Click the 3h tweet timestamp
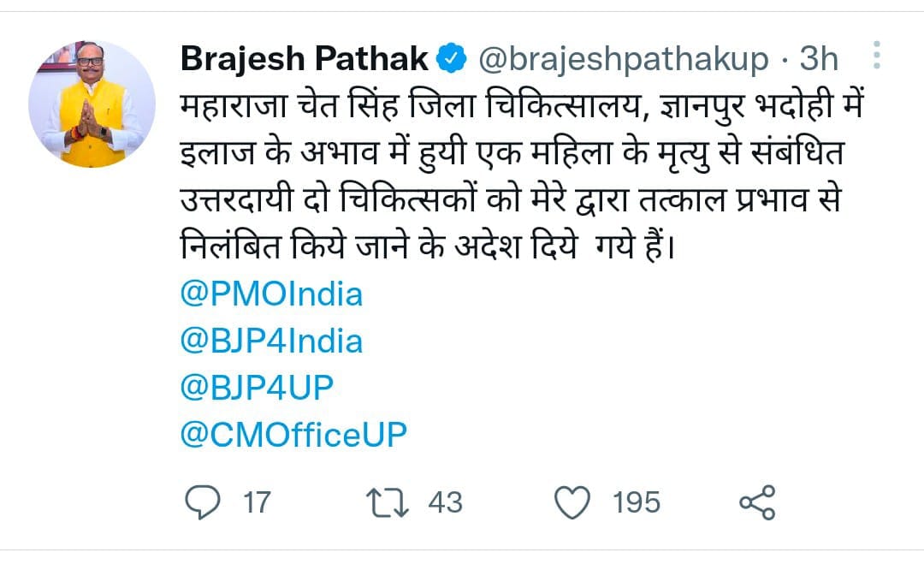924x570 pixels. pos(818,58)
